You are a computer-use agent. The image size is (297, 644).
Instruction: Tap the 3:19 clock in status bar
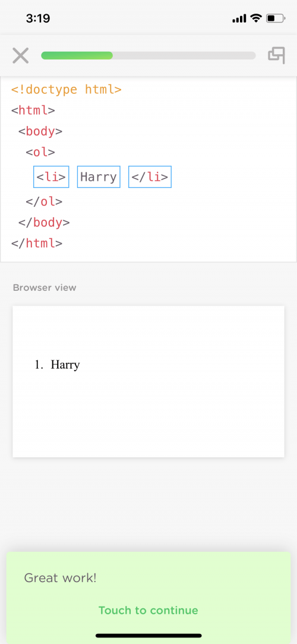[38, 18]
